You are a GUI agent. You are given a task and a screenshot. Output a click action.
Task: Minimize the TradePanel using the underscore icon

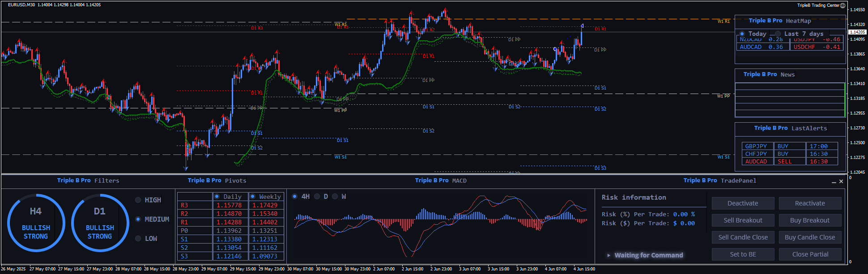[x=834, y=181]
